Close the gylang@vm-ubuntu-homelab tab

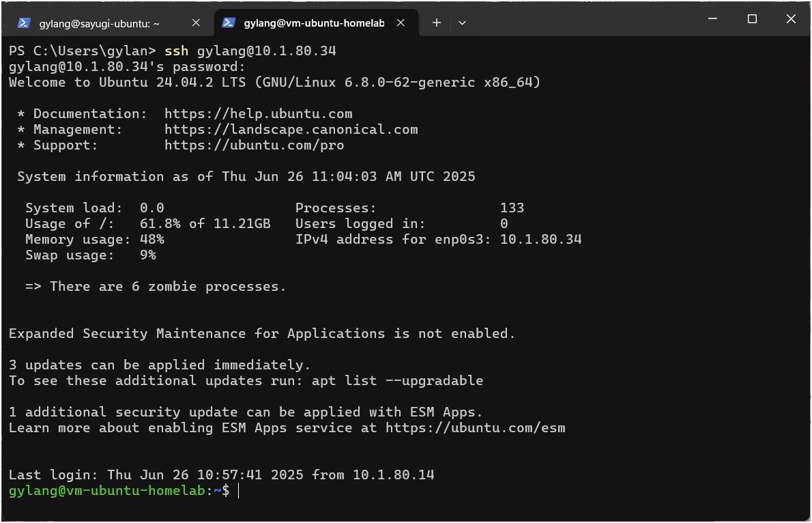(x=401, y=23)
